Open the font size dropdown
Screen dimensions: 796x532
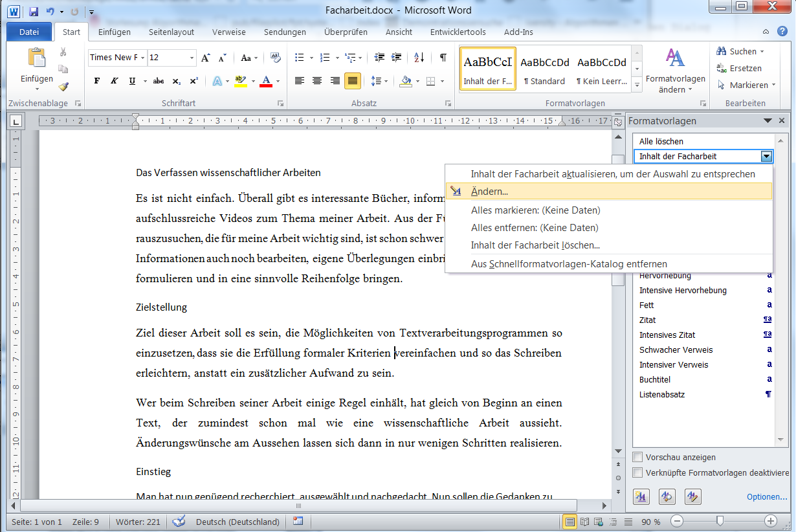click(x=192, y=58)
